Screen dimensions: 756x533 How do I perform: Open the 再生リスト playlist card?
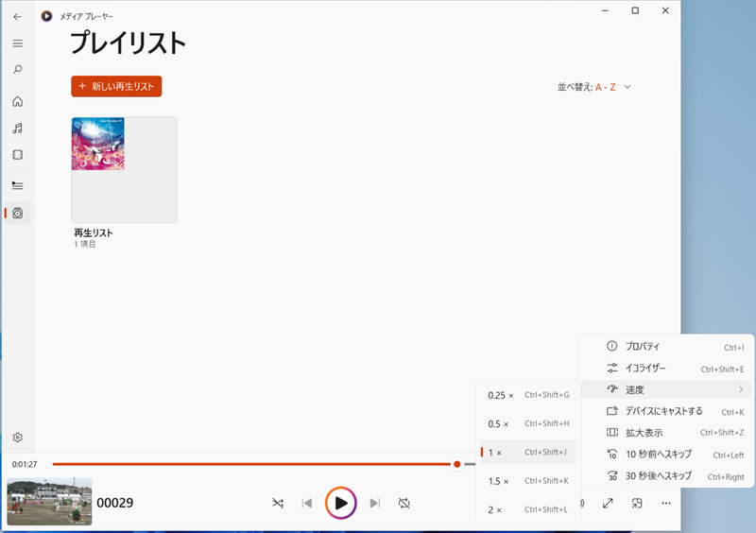coord(125,170)
